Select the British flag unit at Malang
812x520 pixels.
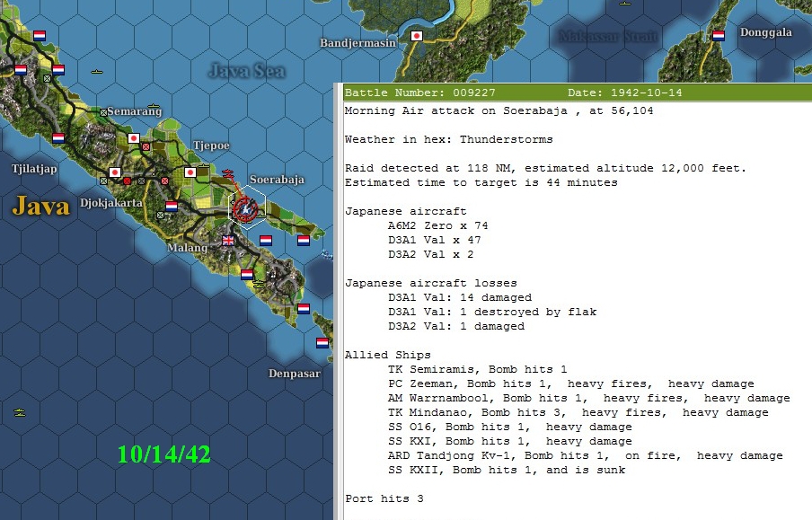[226, 240]
